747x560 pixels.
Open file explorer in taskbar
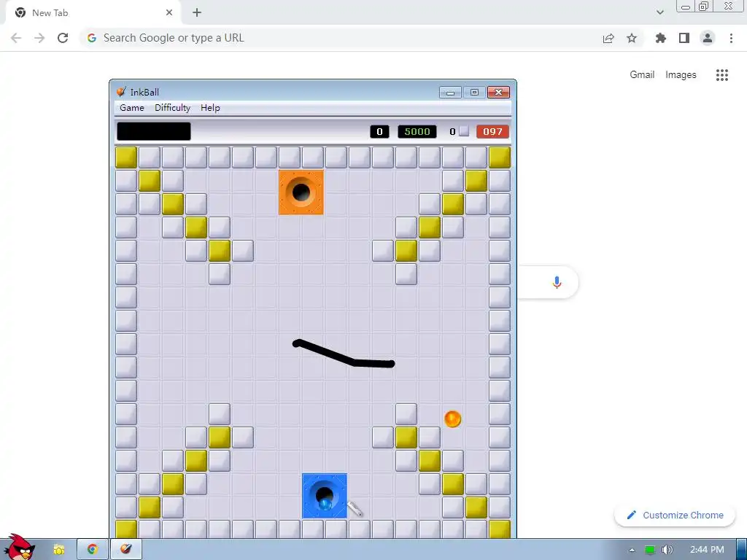(x=58, y=550)
